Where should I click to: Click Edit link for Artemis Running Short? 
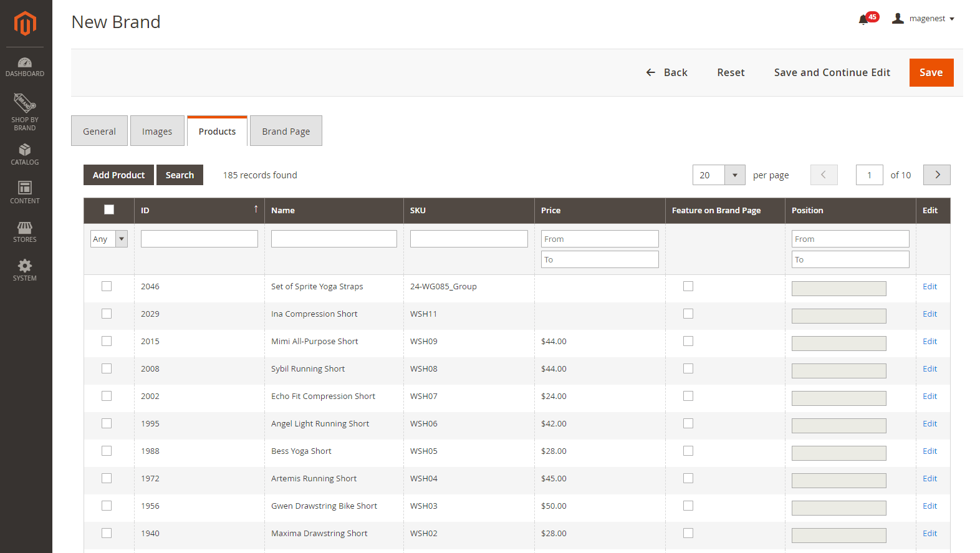point(930,478)
